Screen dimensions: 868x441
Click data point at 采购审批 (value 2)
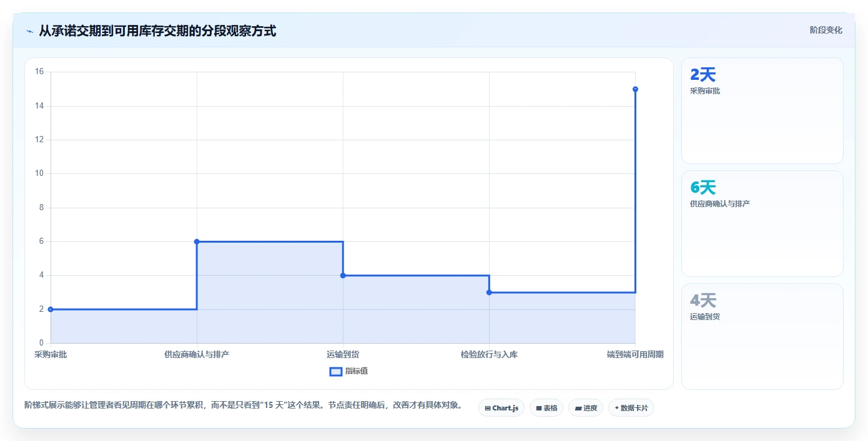click(x=51, y=309)
